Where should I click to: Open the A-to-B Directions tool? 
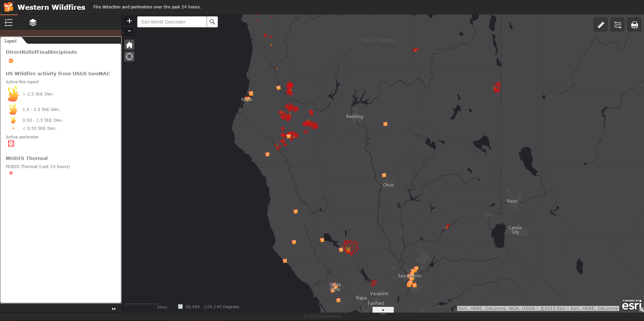(617, 25)
